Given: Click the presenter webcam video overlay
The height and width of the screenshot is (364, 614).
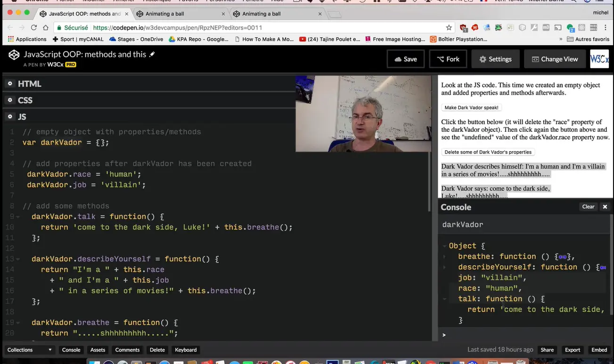Looking at the screenshot, I should coord(363,113).
